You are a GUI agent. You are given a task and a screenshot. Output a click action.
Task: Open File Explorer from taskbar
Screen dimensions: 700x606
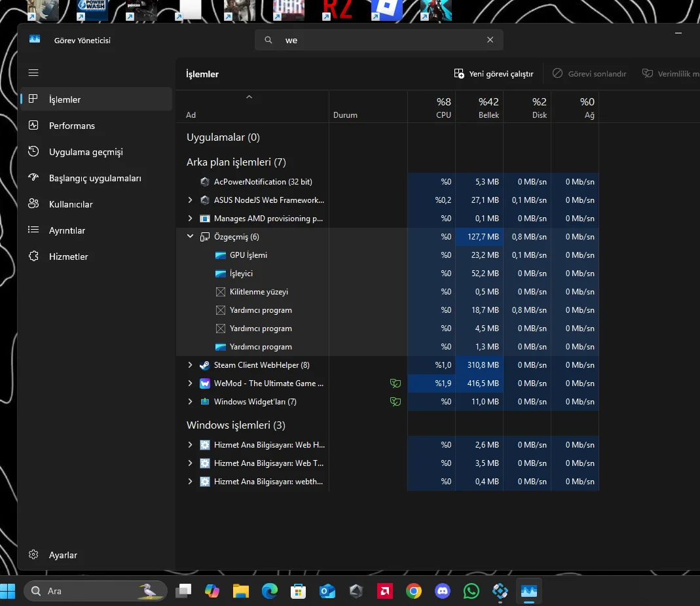[x=240, y=591]
